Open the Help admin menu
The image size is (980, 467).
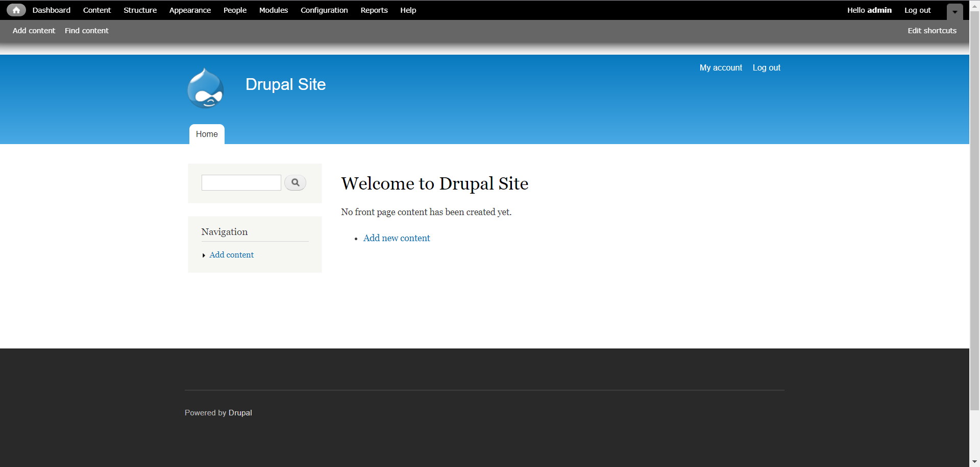pos(408,10)
